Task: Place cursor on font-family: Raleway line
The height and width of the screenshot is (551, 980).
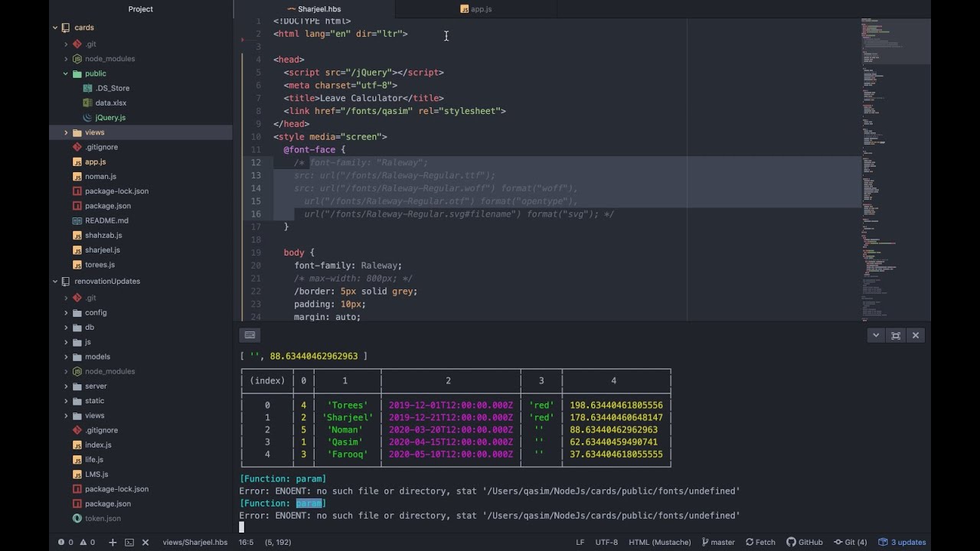Action: (348, 266)
